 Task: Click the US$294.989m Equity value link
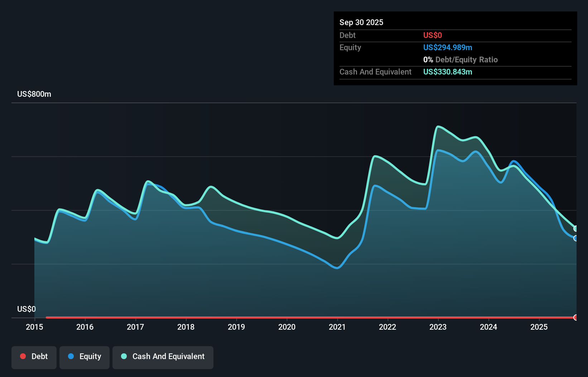tap(448, 47)
